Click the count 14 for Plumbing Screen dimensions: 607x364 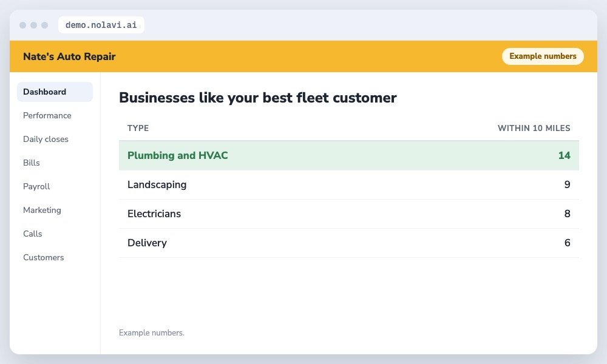tap(564, 155)
